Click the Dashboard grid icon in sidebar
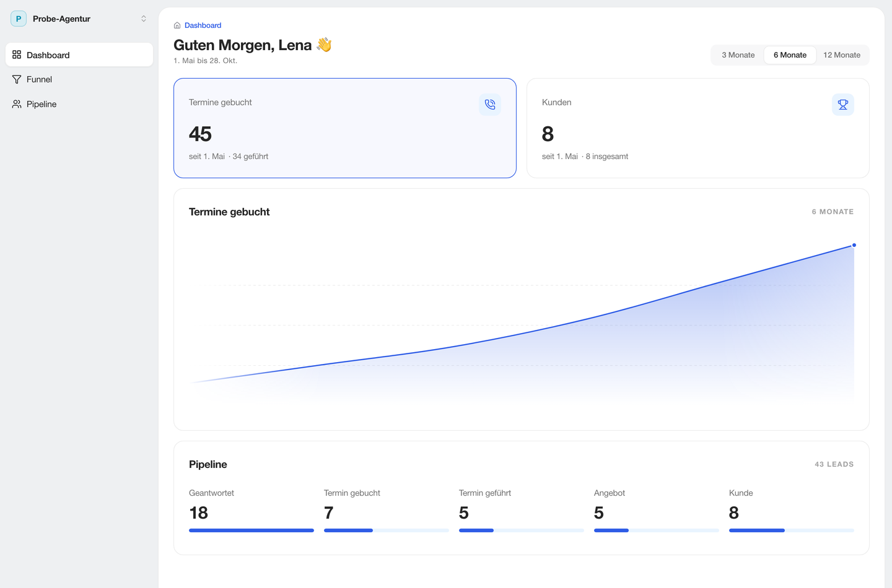 pos(17,54)
